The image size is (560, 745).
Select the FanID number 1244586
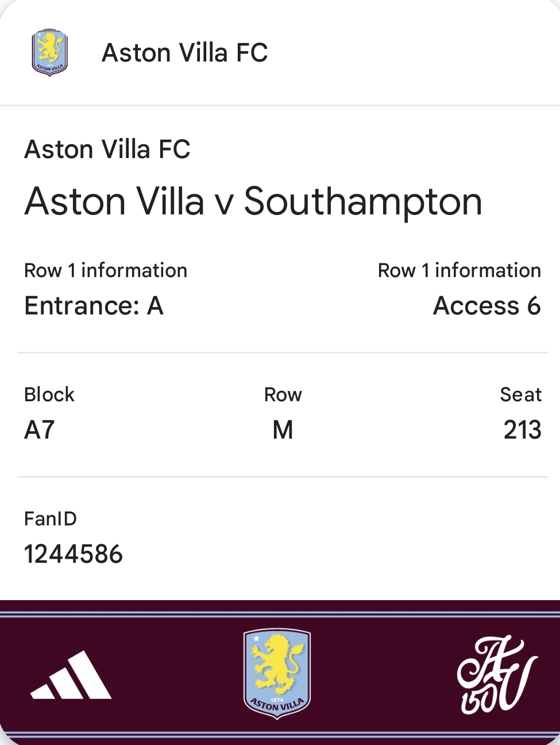point(74,554)
